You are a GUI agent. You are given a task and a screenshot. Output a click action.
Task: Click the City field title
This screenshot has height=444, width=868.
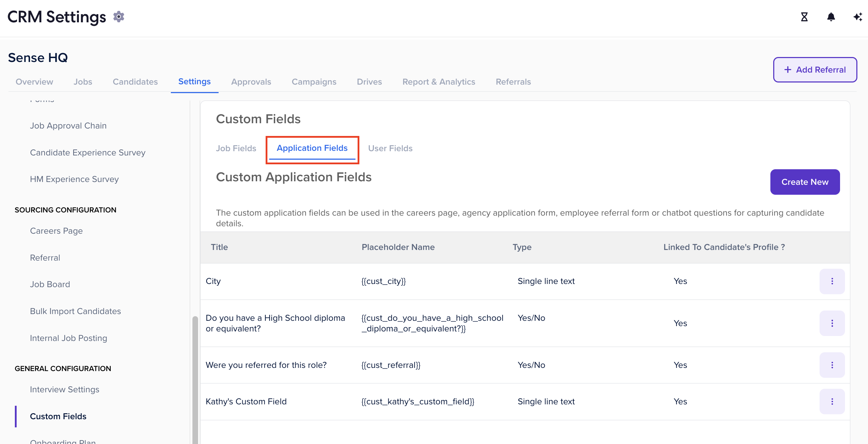click(x=213, y=281)
